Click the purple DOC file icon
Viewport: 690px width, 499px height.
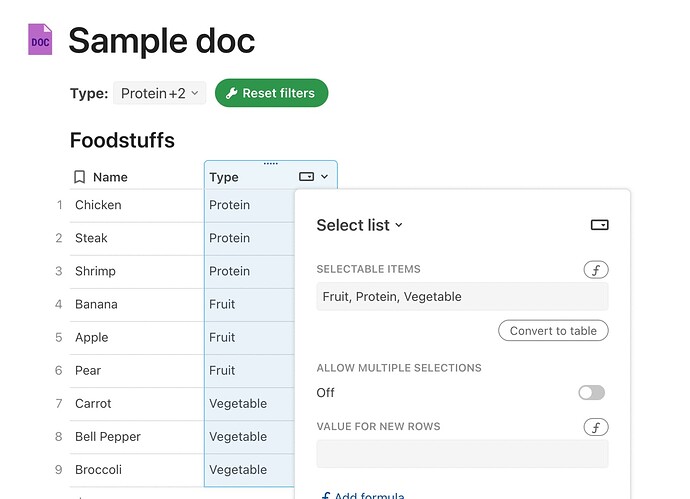40,39
